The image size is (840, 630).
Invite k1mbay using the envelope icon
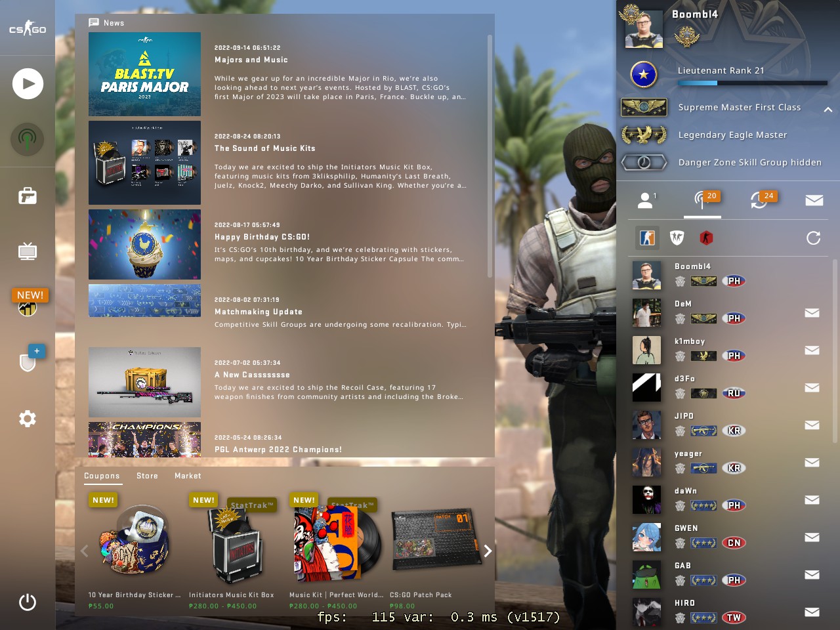[x=812, y=350]
